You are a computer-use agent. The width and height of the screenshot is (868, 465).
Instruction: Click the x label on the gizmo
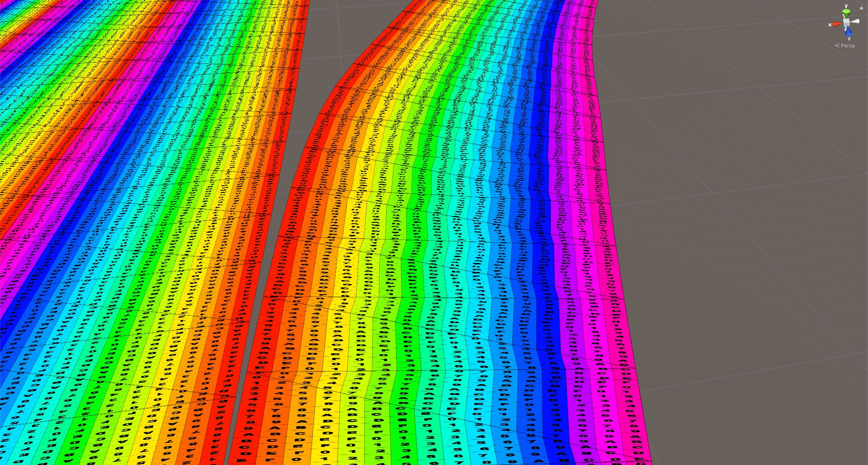tap(830, 24)
